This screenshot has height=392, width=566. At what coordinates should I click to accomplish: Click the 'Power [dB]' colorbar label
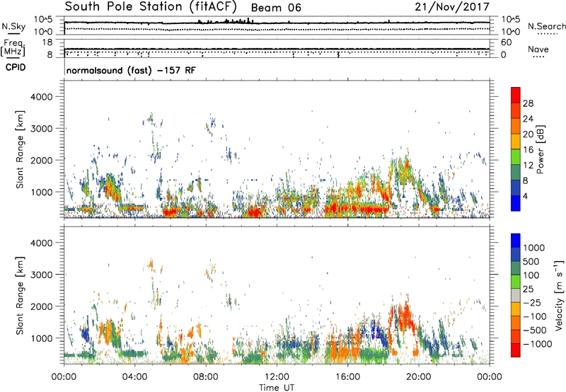540,149
